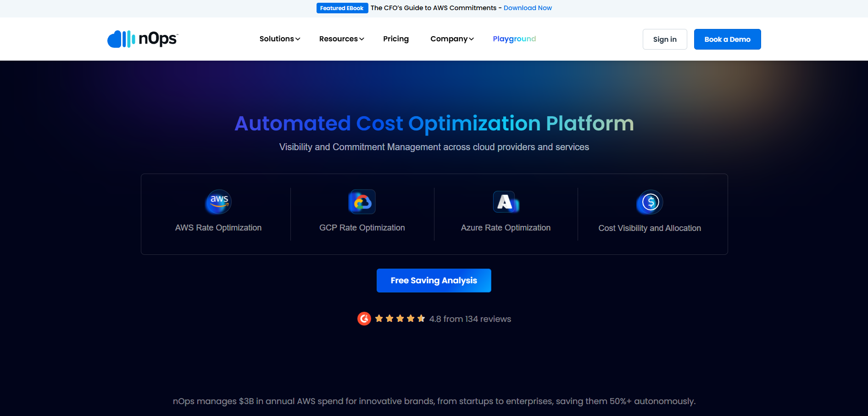Image resolution: width=868 pixels, height=416 pixels.
Task: Go to the Pricing page
Action: [396, 39]
